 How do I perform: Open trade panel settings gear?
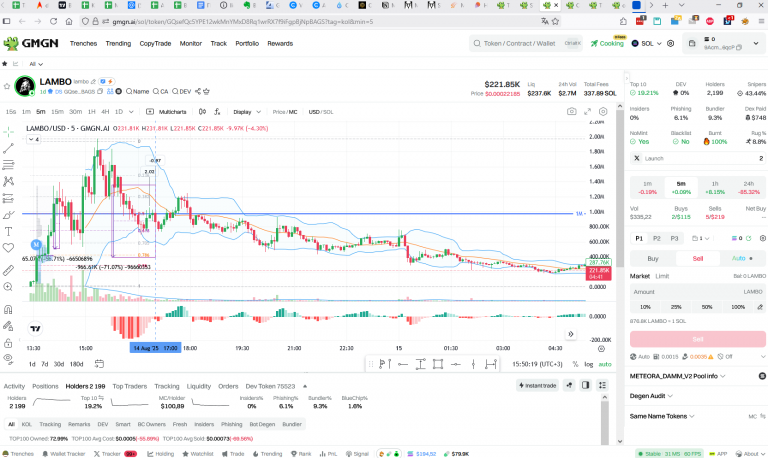click(762, 239)
